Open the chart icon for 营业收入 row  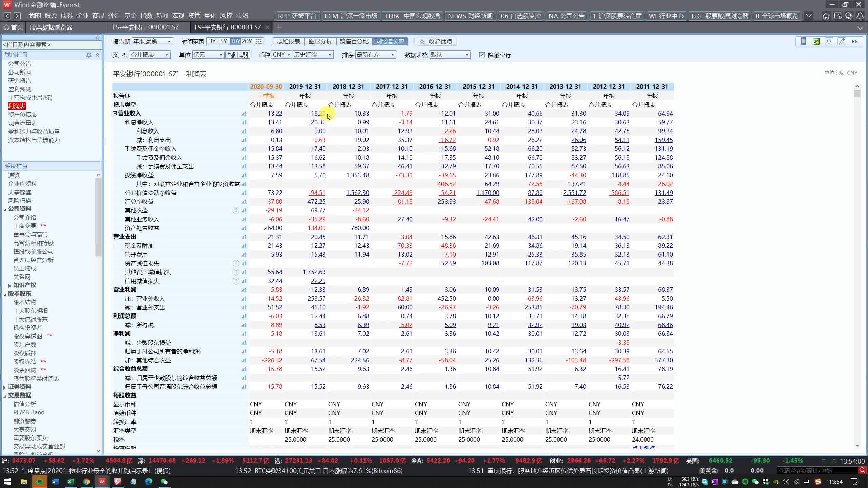point(244,114)
